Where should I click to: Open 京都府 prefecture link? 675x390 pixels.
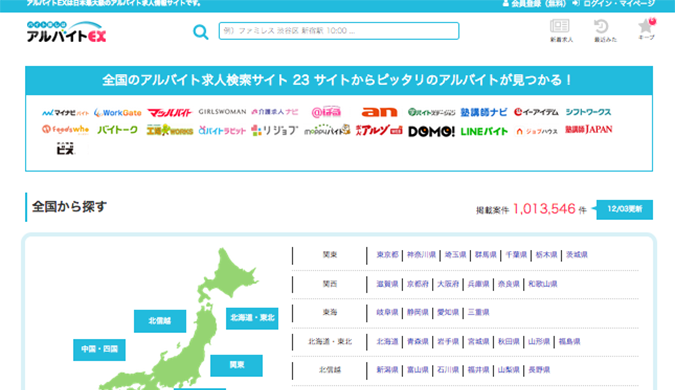click(x=418, y=284)
